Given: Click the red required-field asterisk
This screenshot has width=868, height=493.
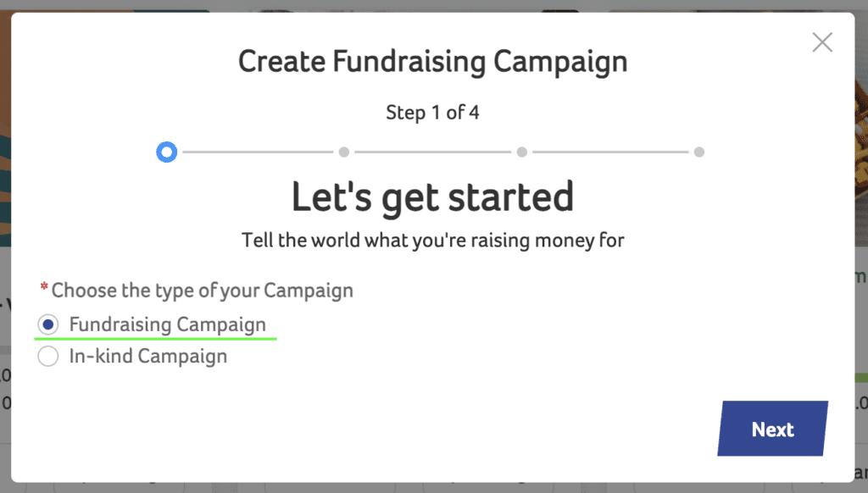Looking at the screenshot, I should click(x=44, y=288).
